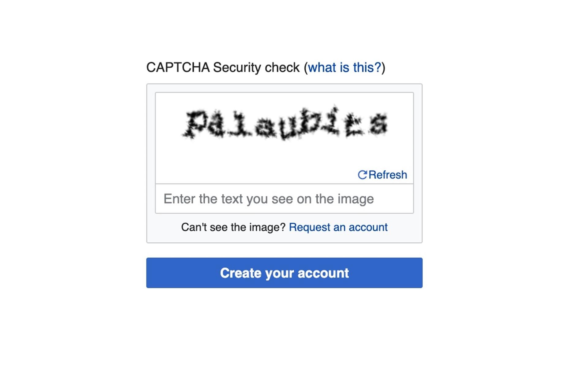This screenshot has width=588, height=380.
Task: Click the 'CAPTCHA Security check' heading
Action: 224,67
